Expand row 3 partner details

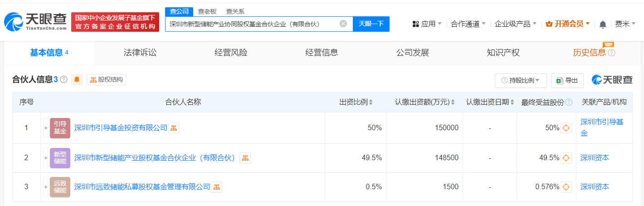45,187
